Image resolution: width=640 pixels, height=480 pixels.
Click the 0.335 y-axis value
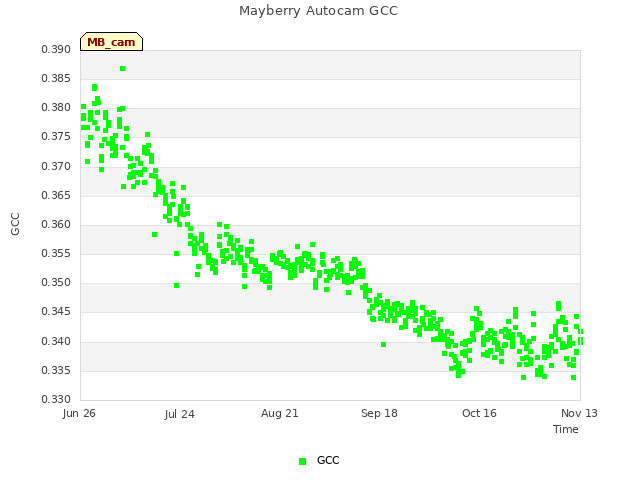click(56, 371)
